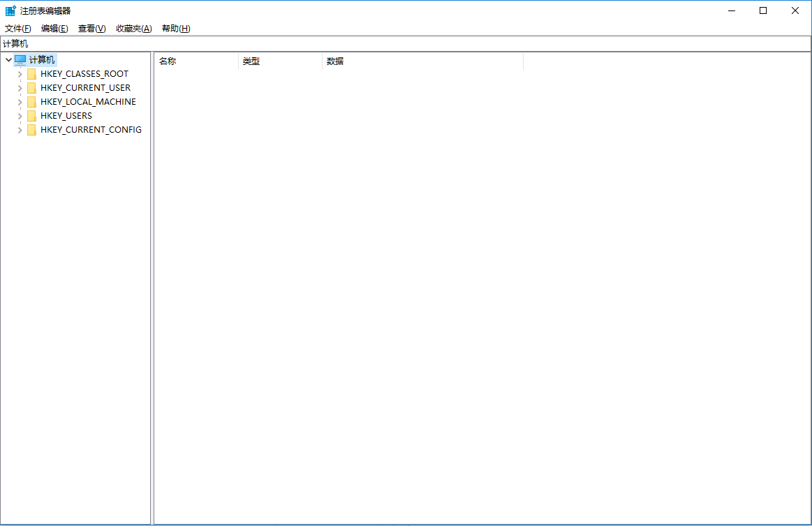Screen dimensions: 812x526
Task: Click the HKEY_USERS folder icon
Action: (x=32, y=115)
